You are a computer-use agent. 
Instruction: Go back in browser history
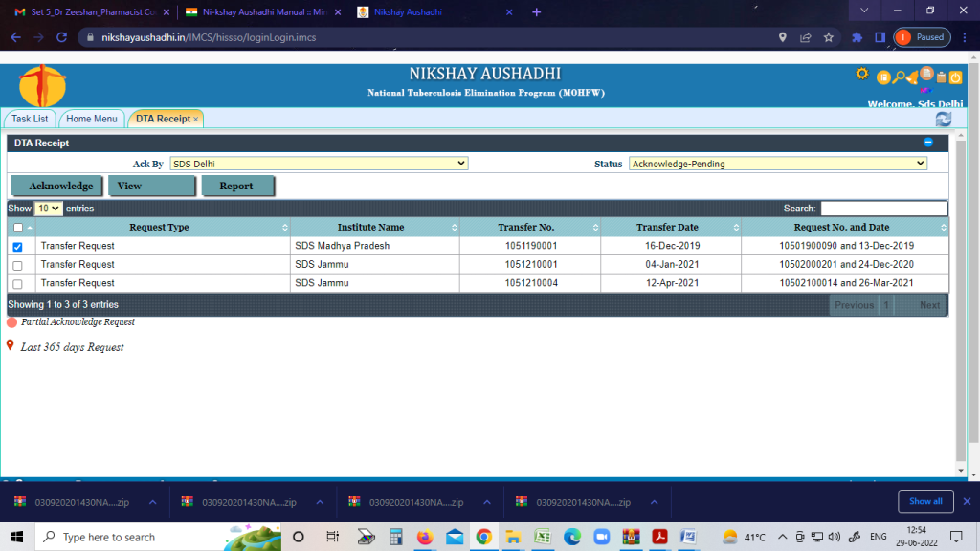[15, 37]
